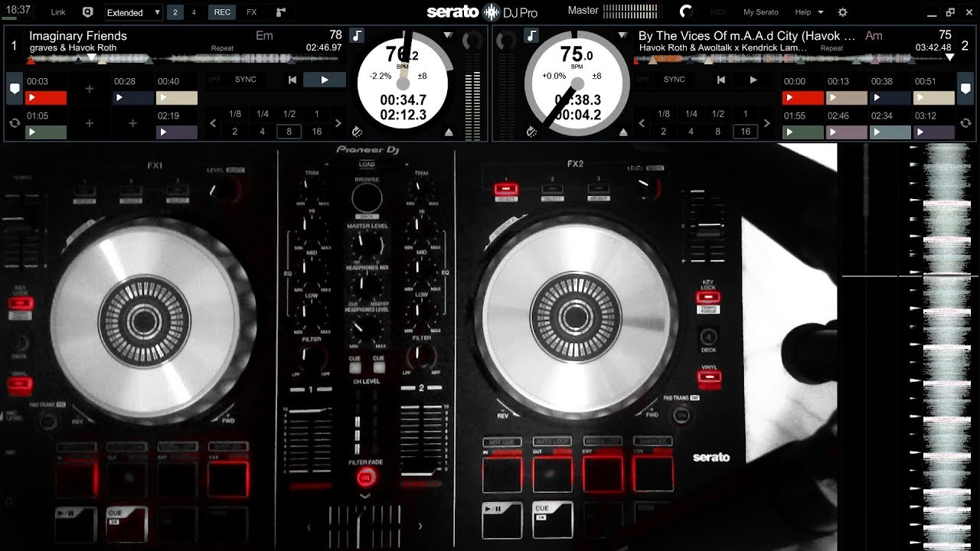Show smaller loop sizes on Deck 1
The height and width of the screenshot is (551, 980).
coord(213,122)
